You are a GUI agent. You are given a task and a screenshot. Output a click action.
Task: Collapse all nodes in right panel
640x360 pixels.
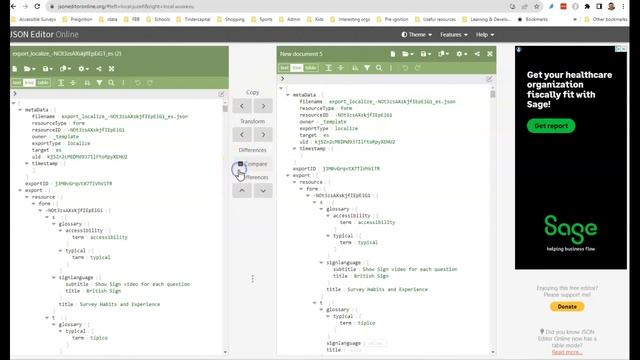(341, 68)
